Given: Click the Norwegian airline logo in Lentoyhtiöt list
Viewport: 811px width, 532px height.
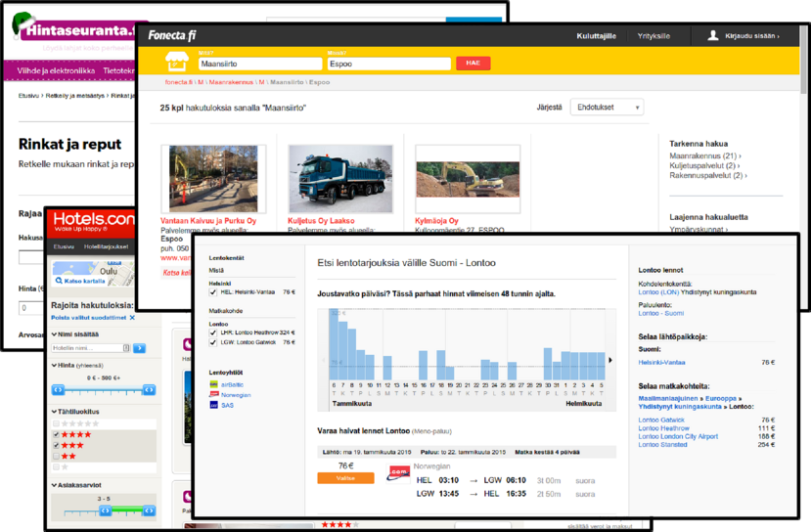Looking at the screenshot, I should point(213,394).
